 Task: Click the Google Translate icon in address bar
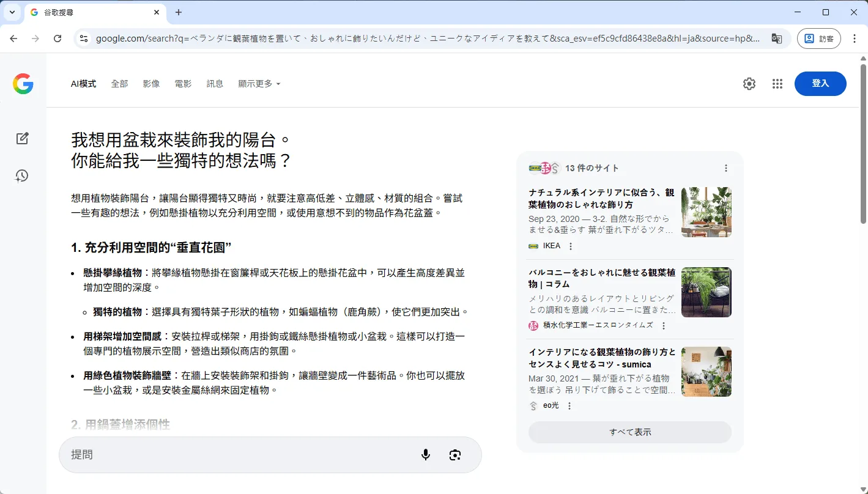pyautogui.click(x=776, y=38)
